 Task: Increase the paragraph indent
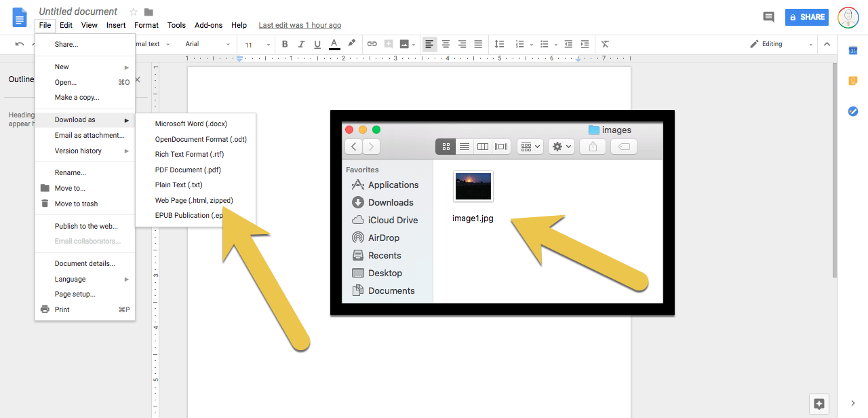pos(584,44)
